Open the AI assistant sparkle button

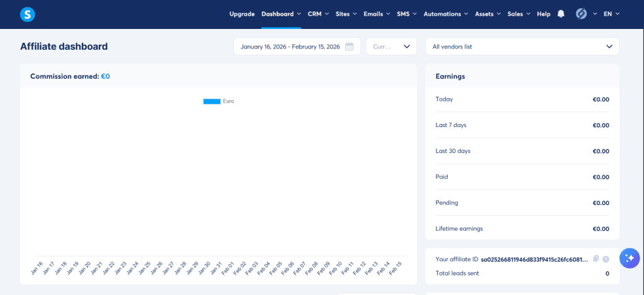[630, 259]
